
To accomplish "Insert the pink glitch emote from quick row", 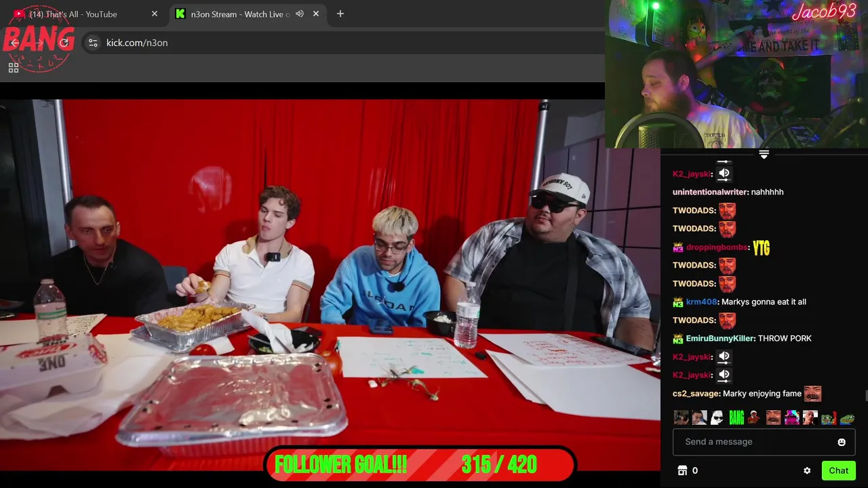I will [x=792, y=418].
